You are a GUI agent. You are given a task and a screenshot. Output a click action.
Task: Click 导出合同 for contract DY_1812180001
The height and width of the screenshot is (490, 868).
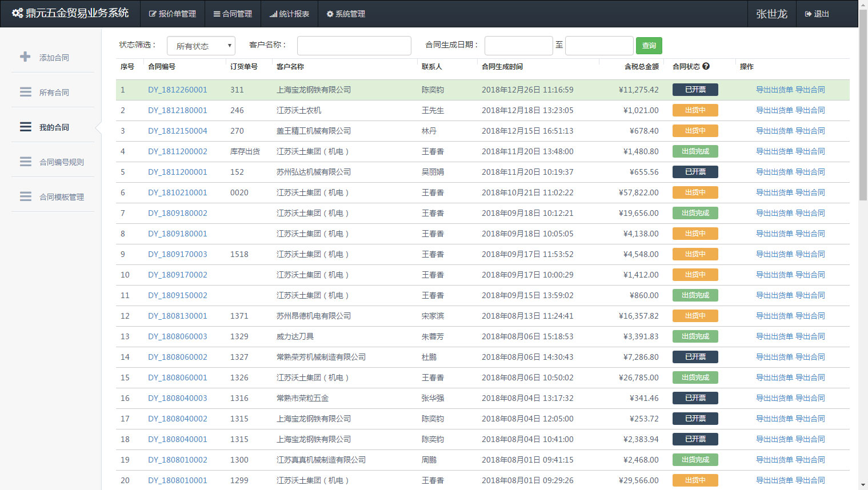pos(810,110)
